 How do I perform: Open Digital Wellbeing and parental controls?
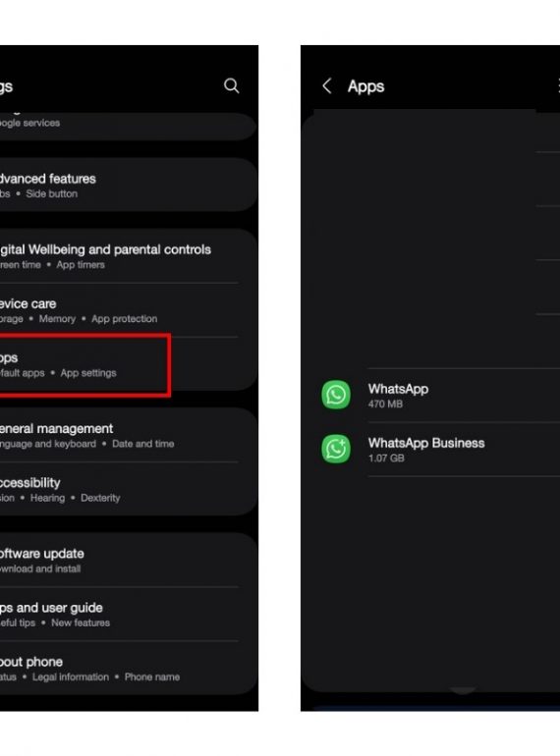click(x=128, y=256)
